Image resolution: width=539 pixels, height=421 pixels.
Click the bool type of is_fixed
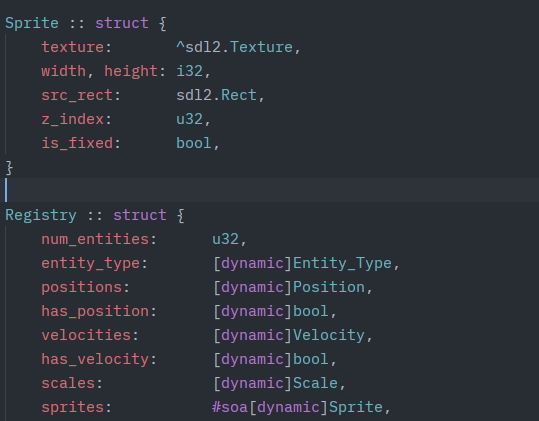click(x=194, y=143)
